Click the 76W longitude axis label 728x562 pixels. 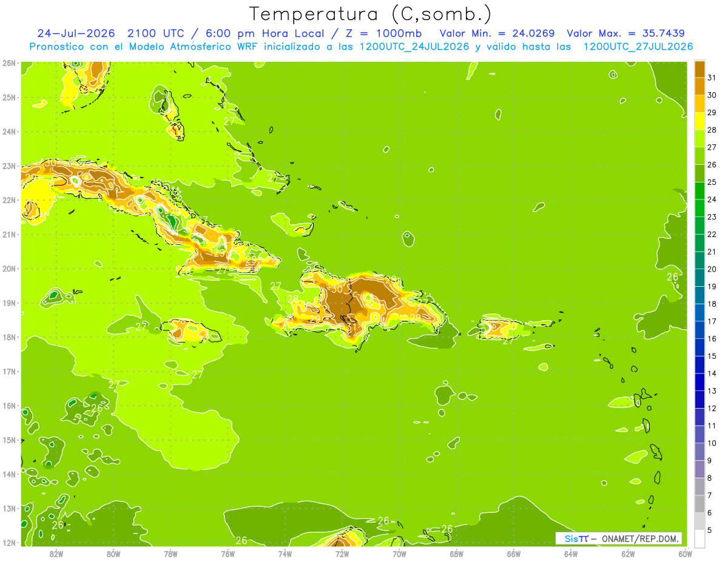click(227, 554)
